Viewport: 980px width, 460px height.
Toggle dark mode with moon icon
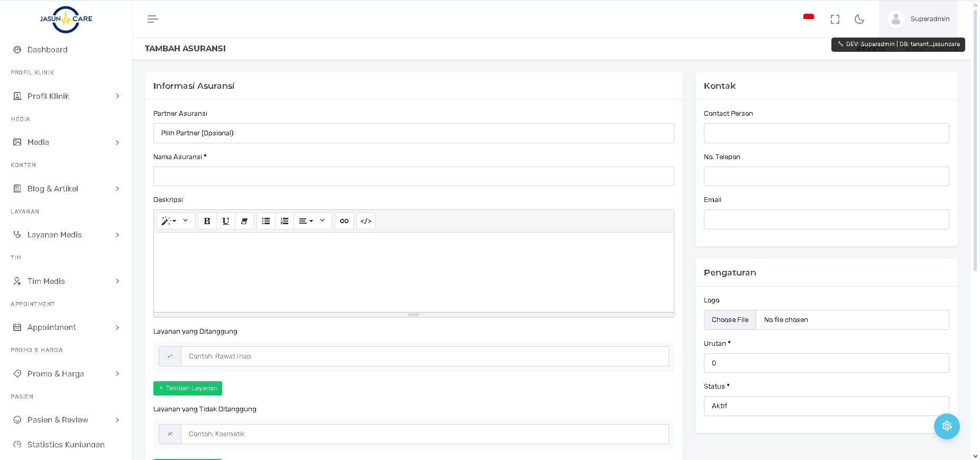click(x=859, y=19)
